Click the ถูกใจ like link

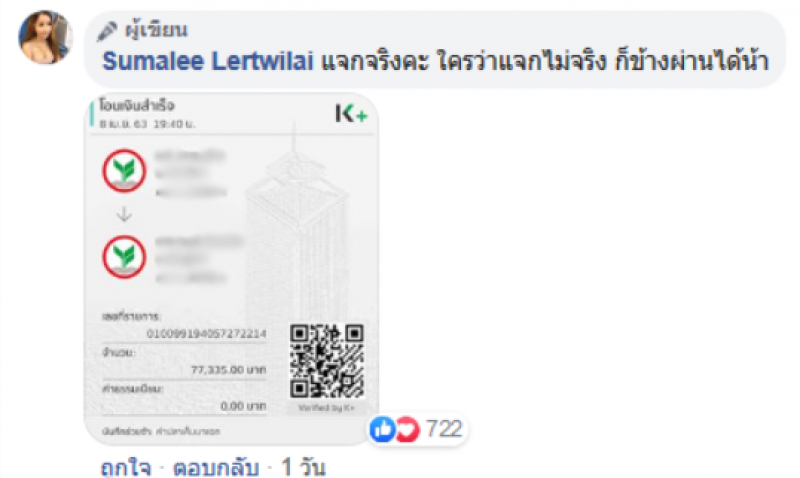(126, 467)
